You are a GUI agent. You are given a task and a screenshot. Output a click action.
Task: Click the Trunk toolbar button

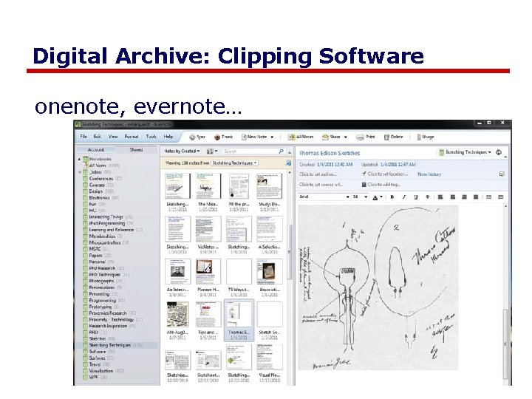click(224, 137)
